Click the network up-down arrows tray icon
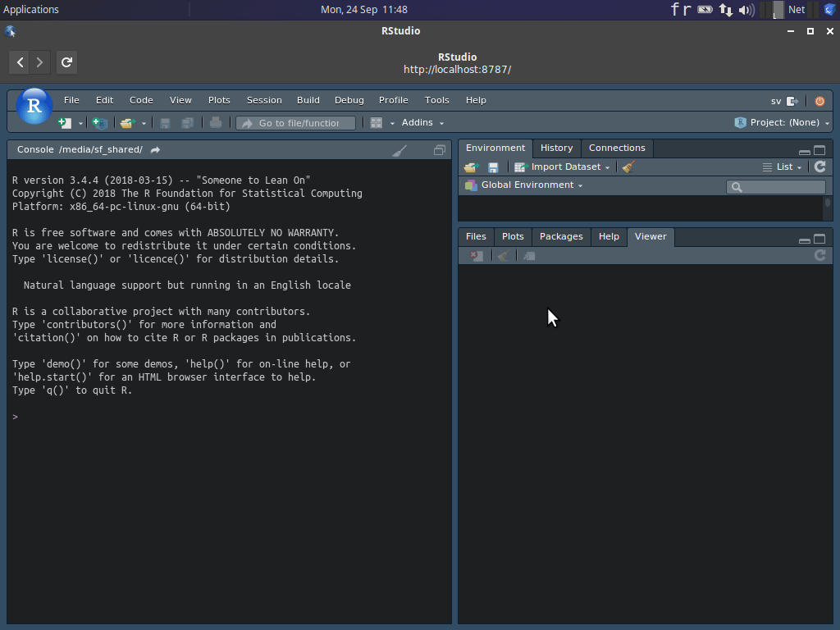The height and width of the screenshot is (630, 840). click(x=726, y=10)
